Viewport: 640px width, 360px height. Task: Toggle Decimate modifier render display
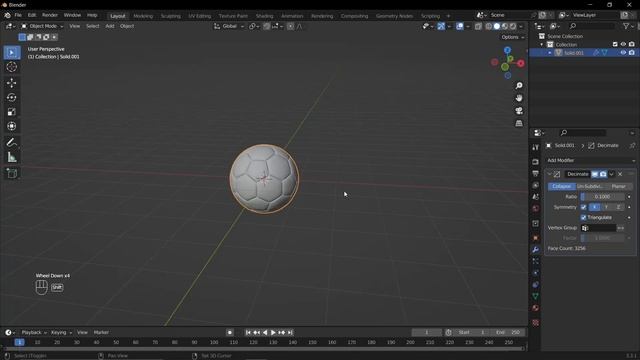click(603, 174)
